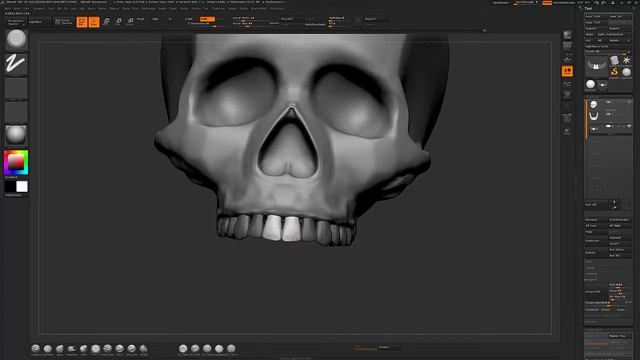This screenshot has height=360, width=640.
Task: Open the List All subtool dropdown
Action: click(x=597, y=204)
